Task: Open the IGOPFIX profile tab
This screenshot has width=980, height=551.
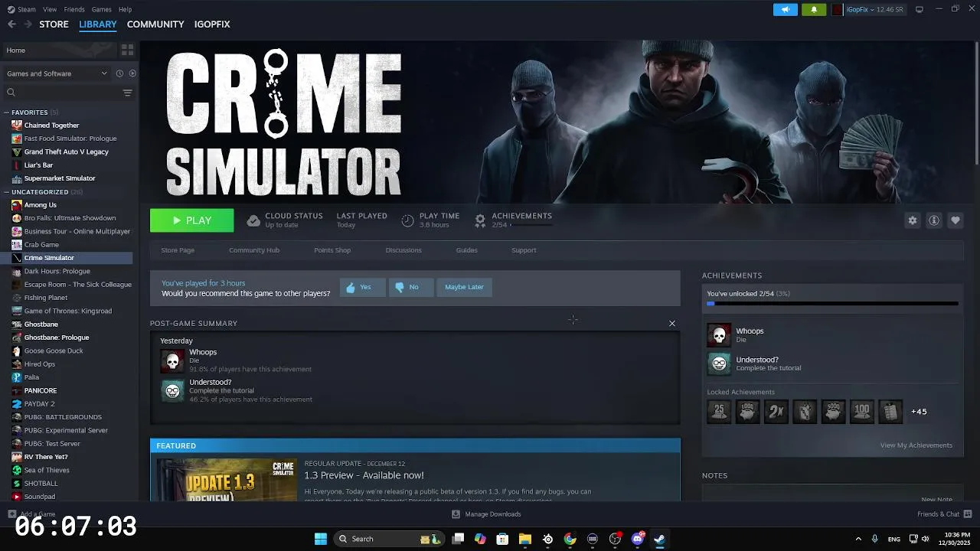Action: coord(212,24)
